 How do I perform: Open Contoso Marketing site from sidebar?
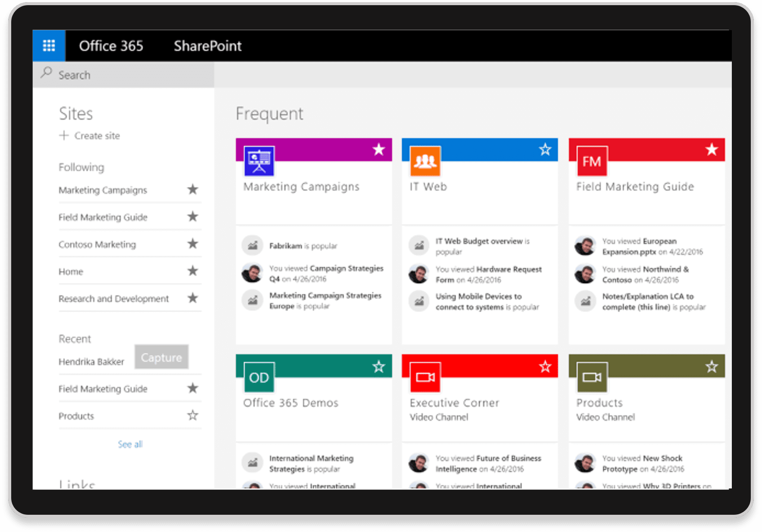click(x=97, y=244)
